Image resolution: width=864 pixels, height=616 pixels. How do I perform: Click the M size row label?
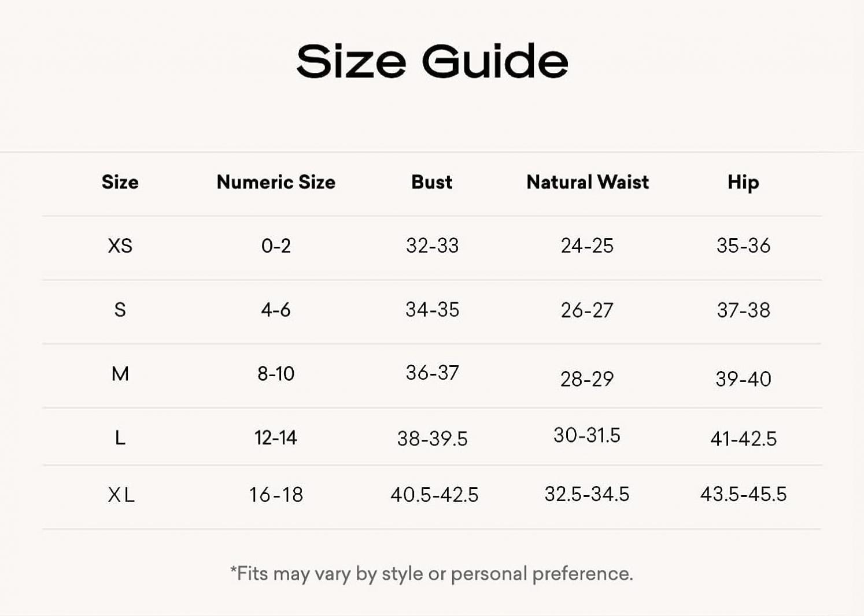[x=120, y=374]
